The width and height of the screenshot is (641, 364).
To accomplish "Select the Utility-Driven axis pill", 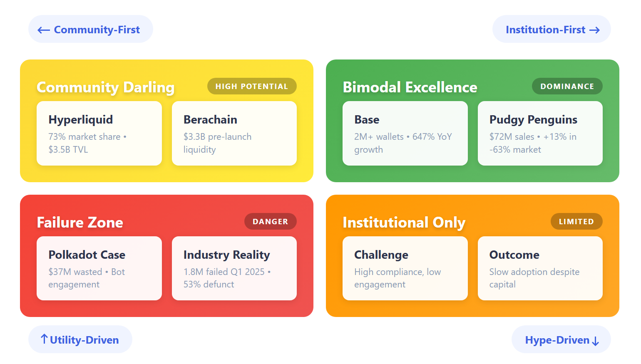I will (80, 340).
